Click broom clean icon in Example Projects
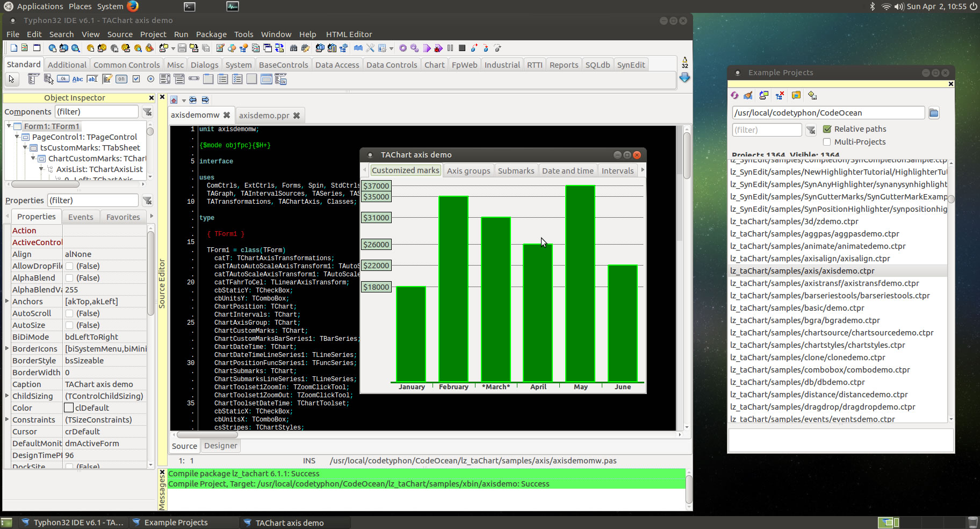The image size is (980, 529). 748,96
